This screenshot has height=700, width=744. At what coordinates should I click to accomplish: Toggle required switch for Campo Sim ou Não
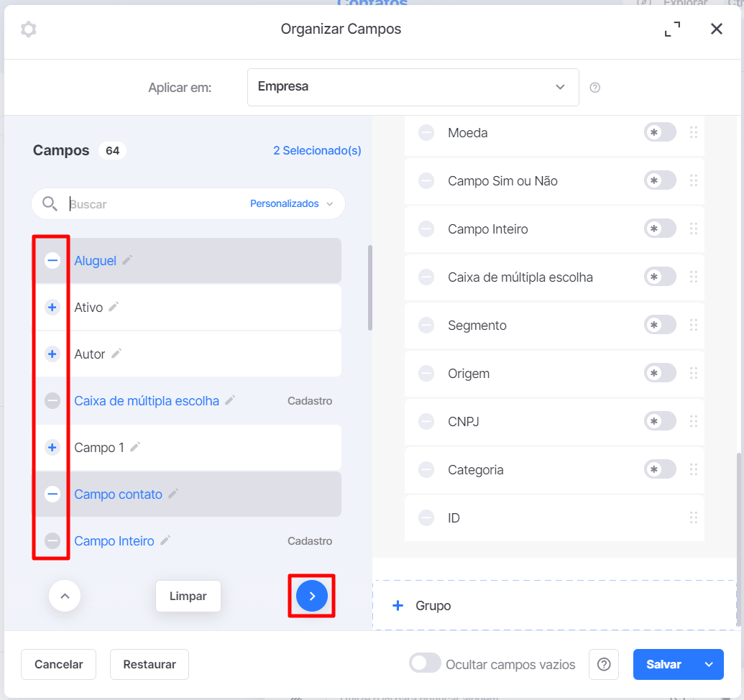pos(660,180)
